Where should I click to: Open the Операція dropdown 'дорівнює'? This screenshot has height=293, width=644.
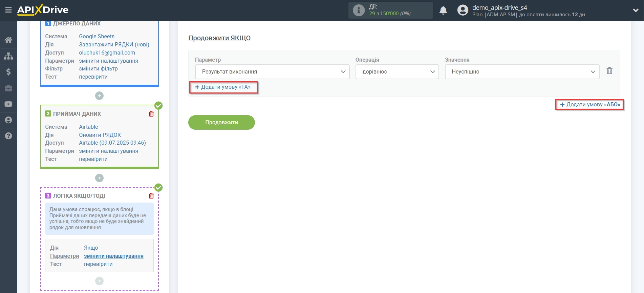(397, 72)
